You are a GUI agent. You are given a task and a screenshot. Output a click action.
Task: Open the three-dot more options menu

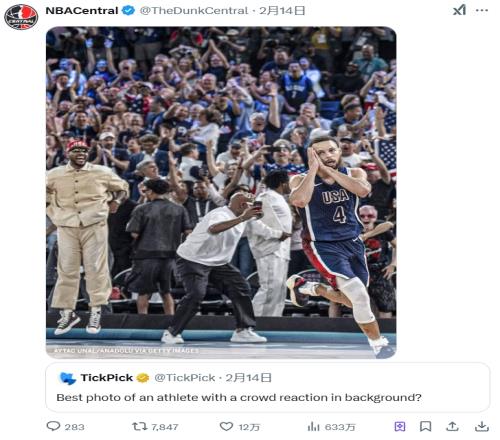[482, 10]
